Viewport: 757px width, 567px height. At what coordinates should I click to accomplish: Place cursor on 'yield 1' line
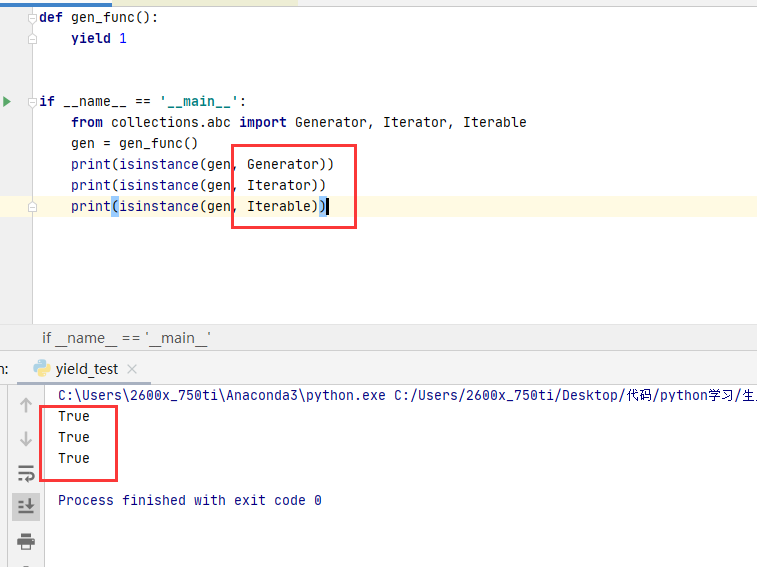tap(99, 39)
